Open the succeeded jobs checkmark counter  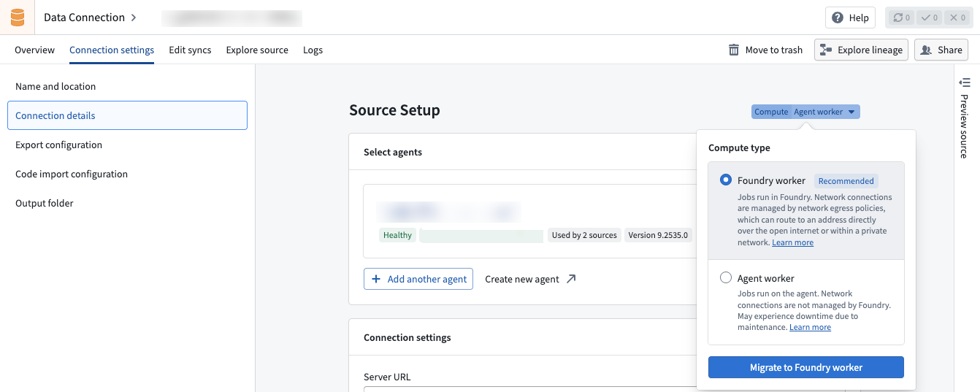[929, 18]
